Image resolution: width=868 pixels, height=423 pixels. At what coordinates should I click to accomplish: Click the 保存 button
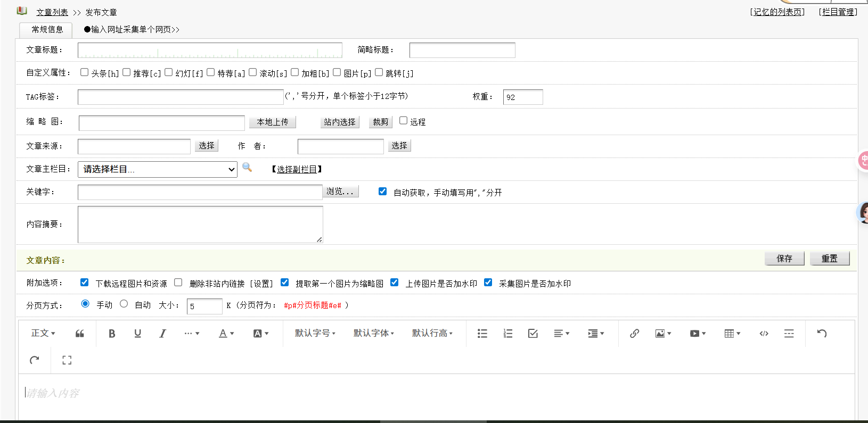click(784, 259)
